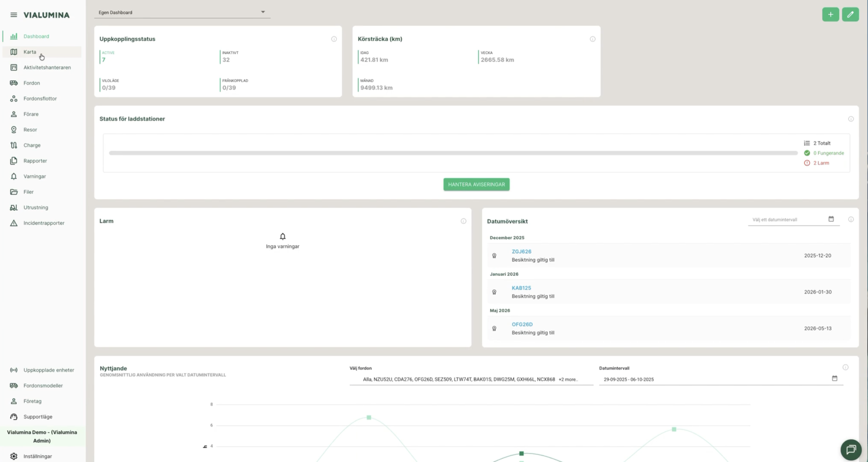Click the '2 Larm' status text

(821, 163)
